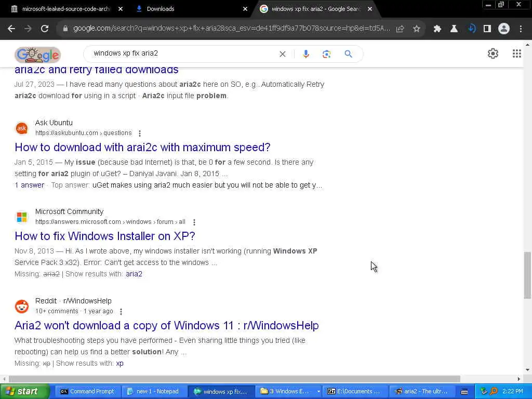Screen dimensions: 532x399
Task: Click the Microsoft Community favicon
Action: pos(22,217)
